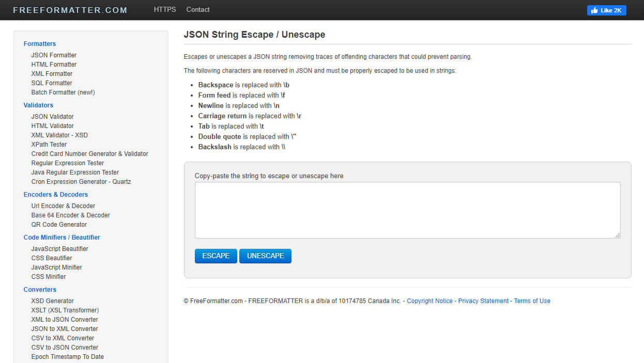Open the HTTPS menu item
The width and height of the screenshot is (644, 363).
(x=165, y=9)
